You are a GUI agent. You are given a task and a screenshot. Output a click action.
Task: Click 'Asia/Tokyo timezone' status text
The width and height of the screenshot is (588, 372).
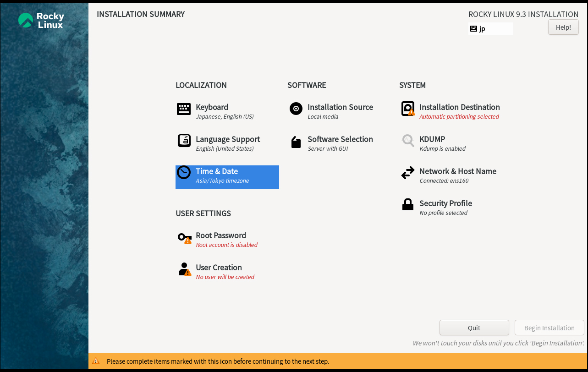pos(222,181)
